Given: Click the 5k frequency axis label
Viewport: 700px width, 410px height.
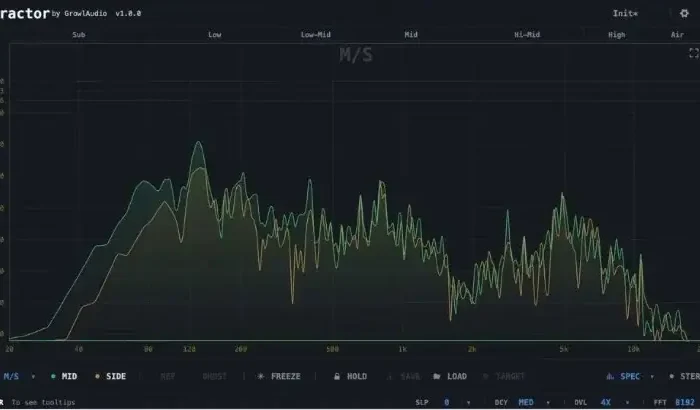Looking at the screenshot, I should click(x=564, y=349).
